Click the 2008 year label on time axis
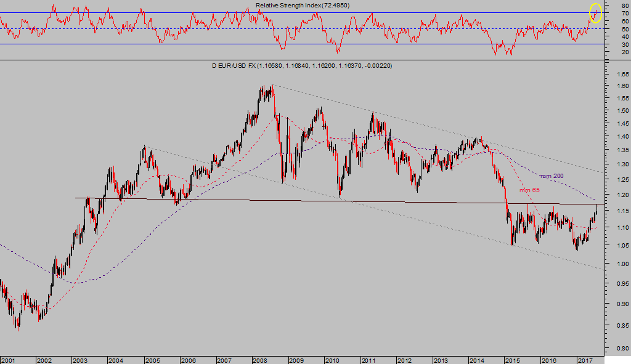Screen dimensions: 631x364 [x=261, y=359]
